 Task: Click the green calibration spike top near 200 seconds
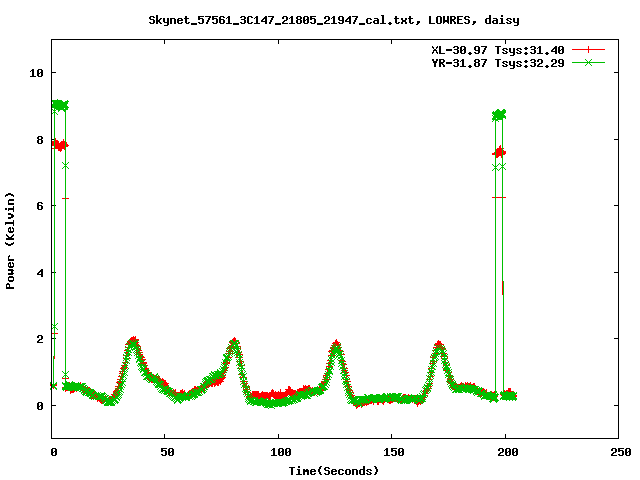[x=499, y=115]
